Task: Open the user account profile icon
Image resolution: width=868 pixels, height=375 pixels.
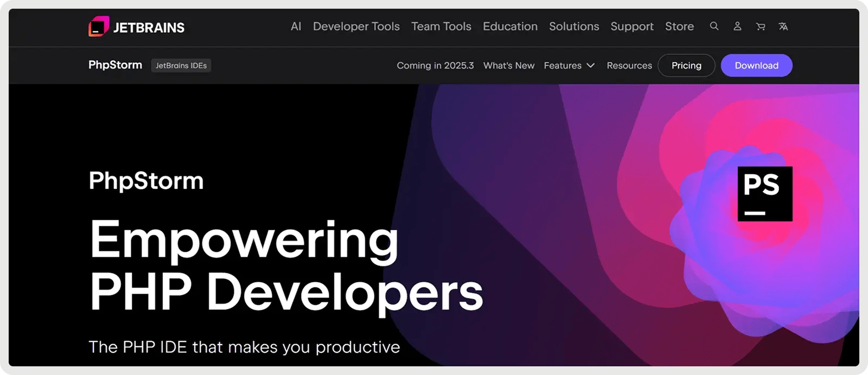Action: (x=737, y=26)
